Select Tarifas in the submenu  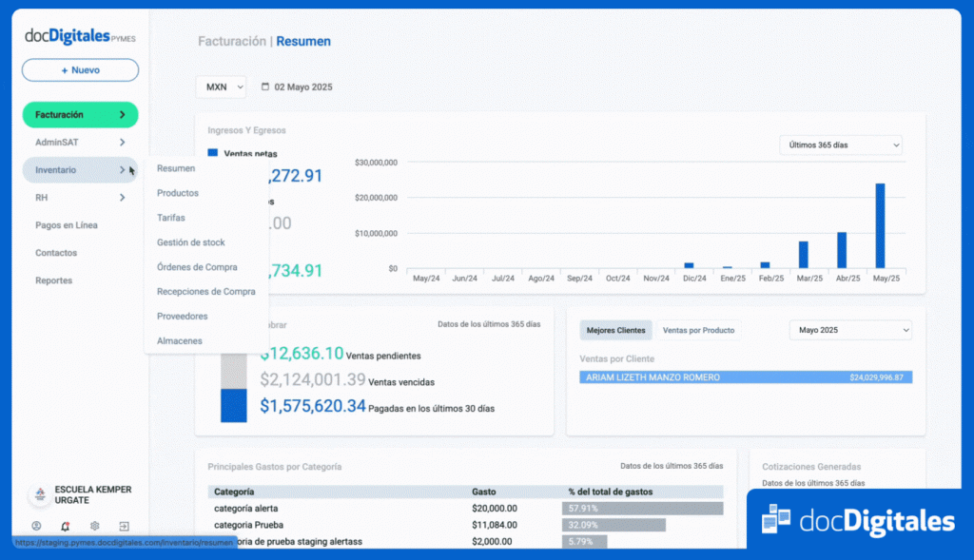click(x=171, y=218)
